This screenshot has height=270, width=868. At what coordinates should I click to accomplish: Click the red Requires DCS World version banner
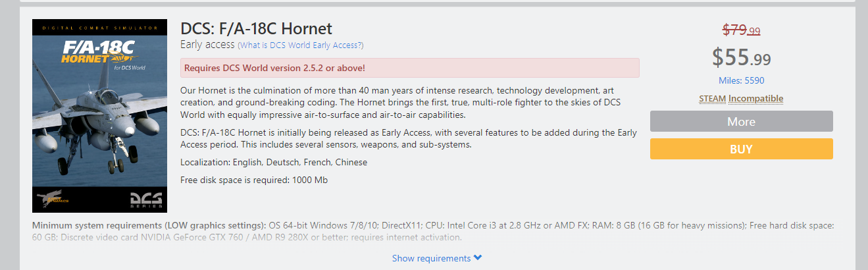410,68
